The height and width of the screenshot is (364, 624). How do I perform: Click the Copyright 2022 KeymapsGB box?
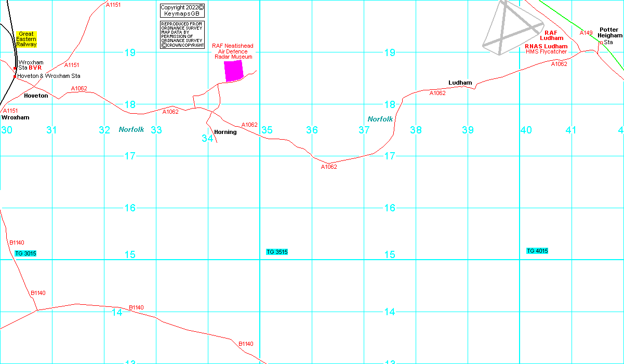point(182,10)
